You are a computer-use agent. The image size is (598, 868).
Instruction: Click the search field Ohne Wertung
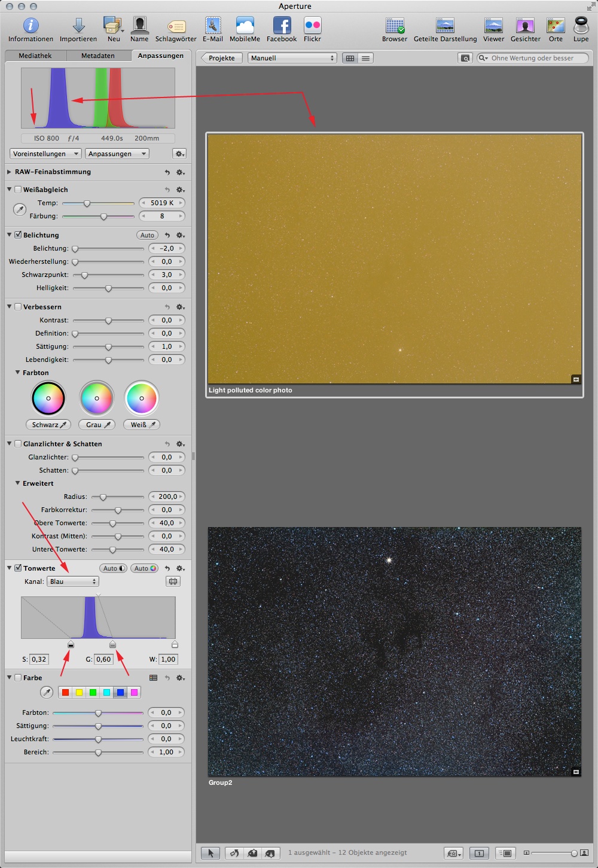point(532,58)
